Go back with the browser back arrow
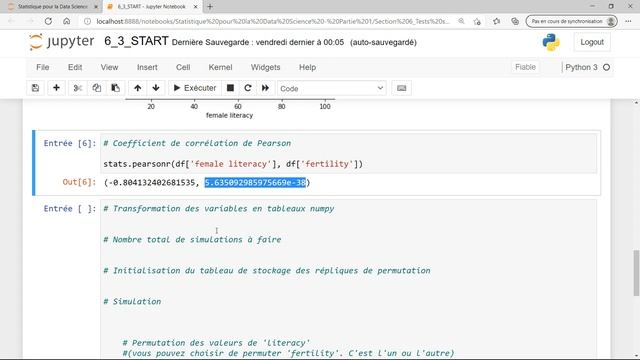This screenshot has height=360, width=640. click(11, 21)
